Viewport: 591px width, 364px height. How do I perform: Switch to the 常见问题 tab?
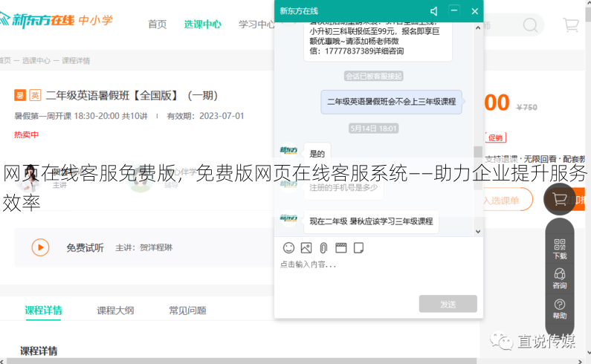pyautogui.click(x=187, y=311)
